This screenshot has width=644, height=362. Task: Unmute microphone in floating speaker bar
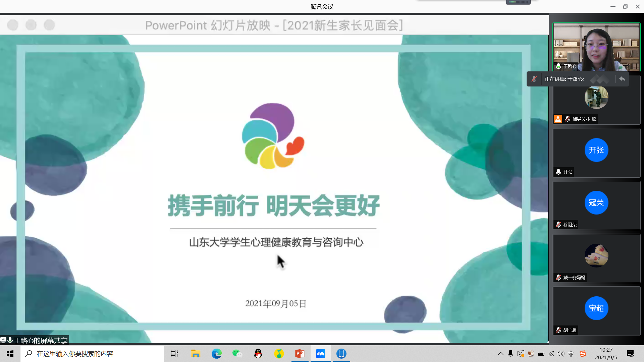tap(534, 79)
